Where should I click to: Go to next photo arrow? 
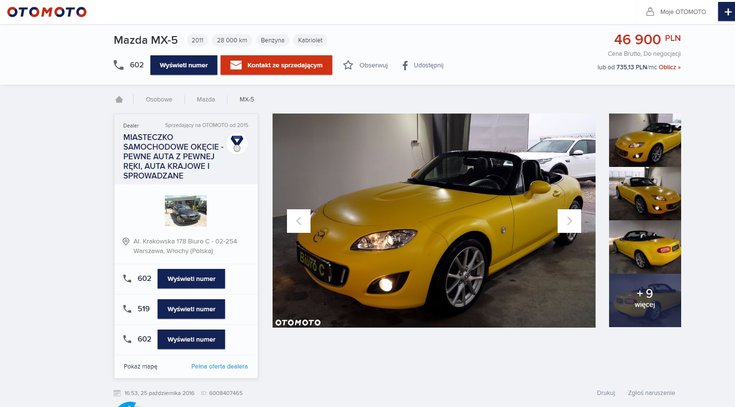coord(569,221)
